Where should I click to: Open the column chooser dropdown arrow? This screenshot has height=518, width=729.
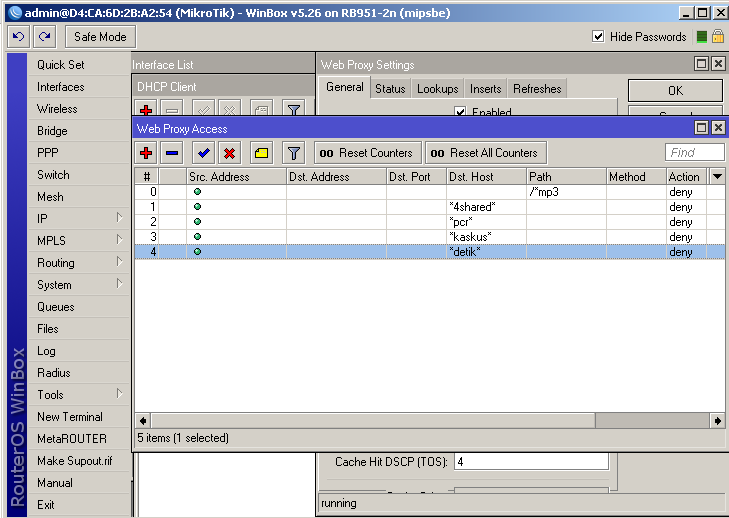[717, 177]
